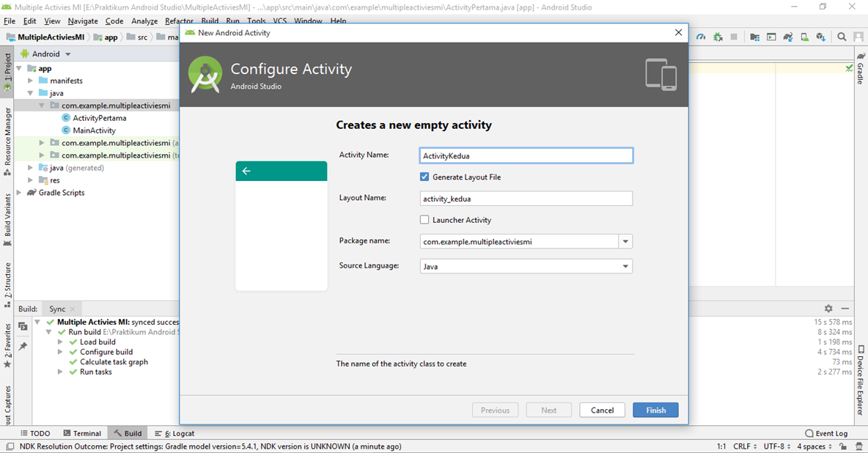Click the Search Everywhere magnifier icon
Image resolution: width=868 pixels, height=453 pixels.
842,37
